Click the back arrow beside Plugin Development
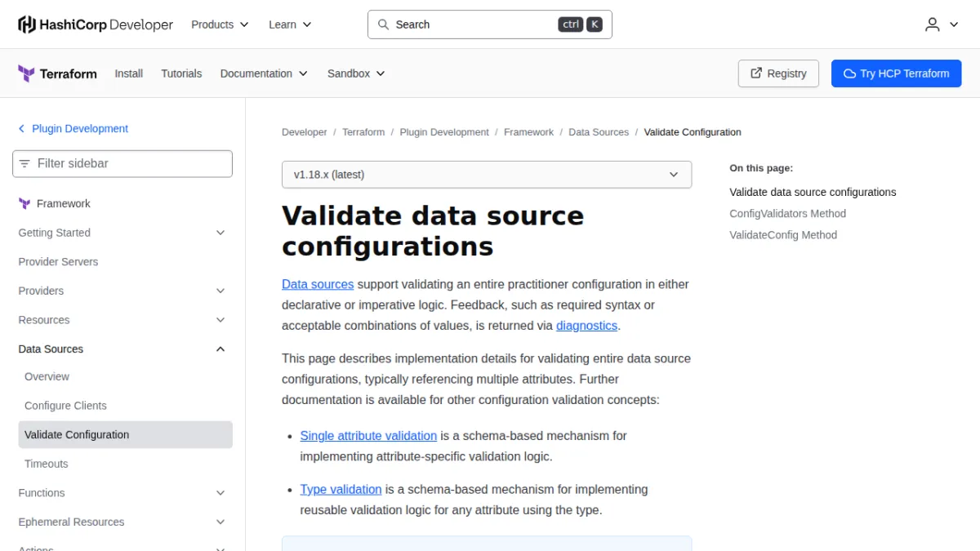980x551 pixels. pyautogui.click(x=21, y=129)
